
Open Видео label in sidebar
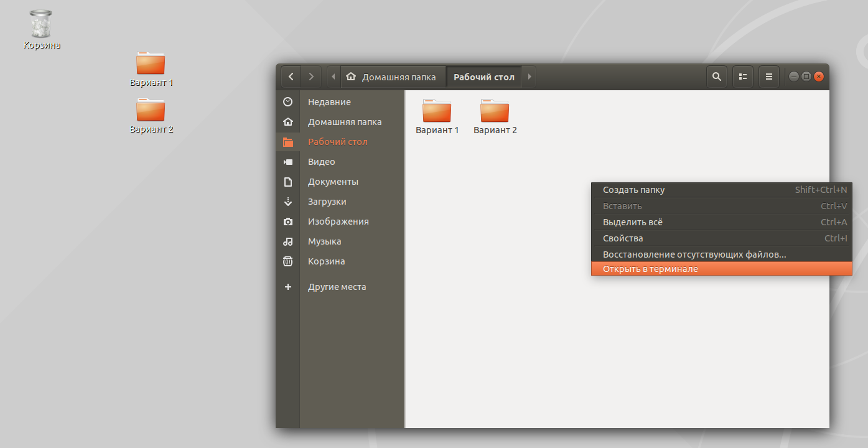[x=322, y=162]
